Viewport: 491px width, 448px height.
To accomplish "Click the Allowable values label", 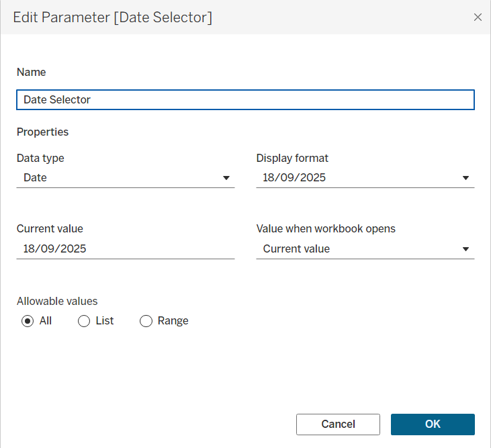I will coord(57,302).
